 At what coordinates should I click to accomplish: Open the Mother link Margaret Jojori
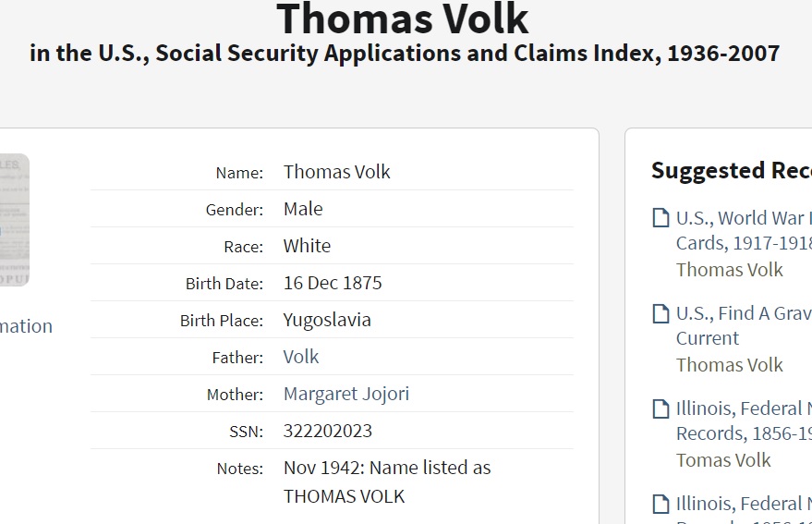[x=345, y=394]
